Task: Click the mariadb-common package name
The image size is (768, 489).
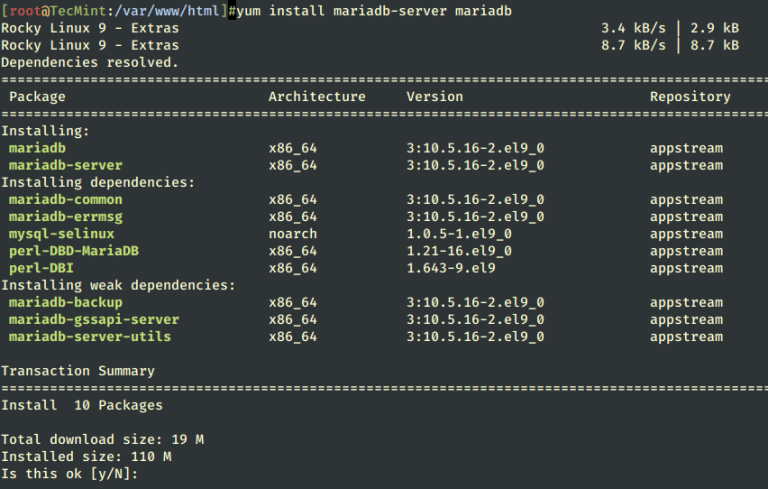Action: [x=65, y=199]
